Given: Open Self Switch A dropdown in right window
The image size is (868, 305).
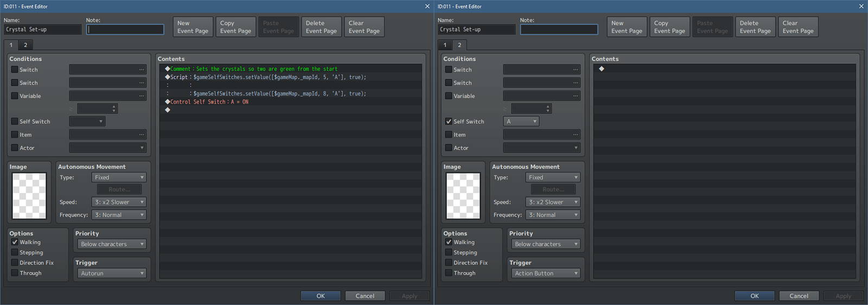Looking at the screenshot, I should click(x=521, y=122).
